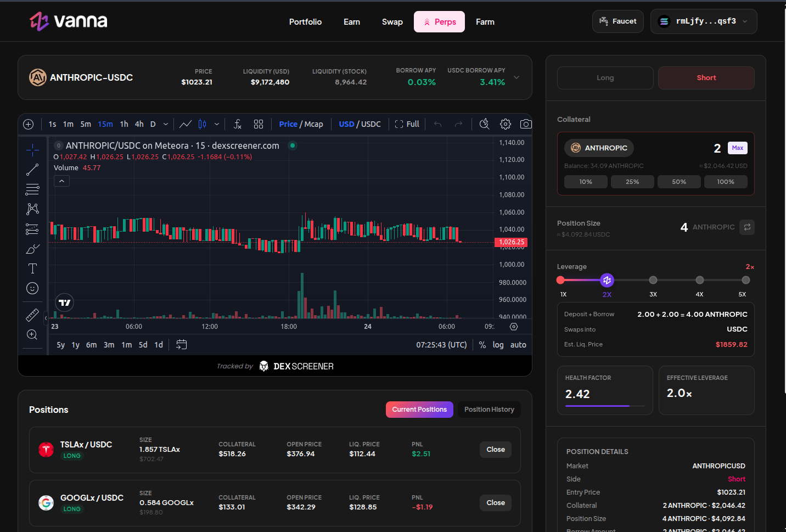The height and width of the screenshot is (532, 786).
Task: Select the text annotation tool
Action: [x=32, y=268]
